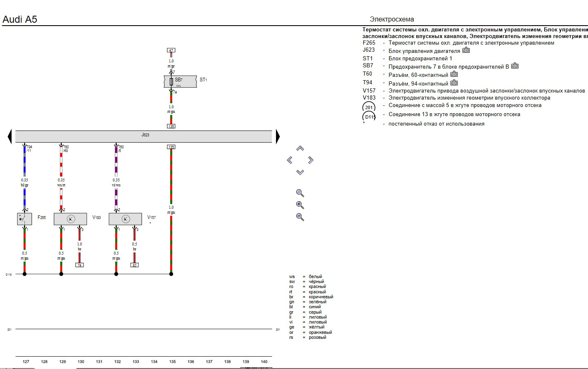Click the 'T94 /11' connector pin label
The width and height of the screenshot is (588, 369).
click(x=29, y=149)
